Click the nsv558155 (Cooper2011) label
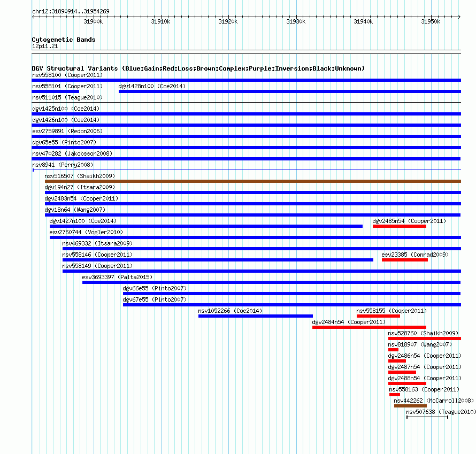476x454 pixels. [391, 311]
